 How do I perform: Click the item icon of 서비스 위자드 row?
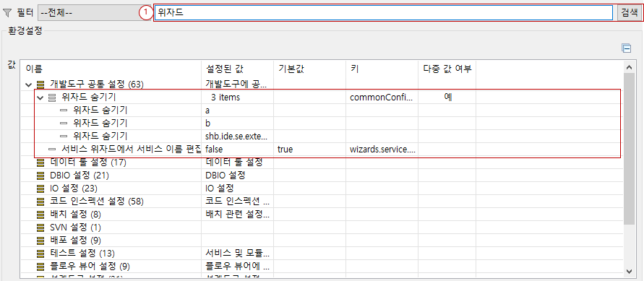coord(52,150)
